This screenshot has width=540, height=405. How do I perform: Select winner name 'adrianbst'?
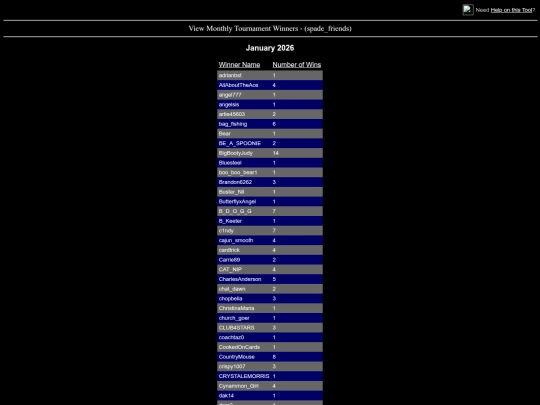[230, 75]
